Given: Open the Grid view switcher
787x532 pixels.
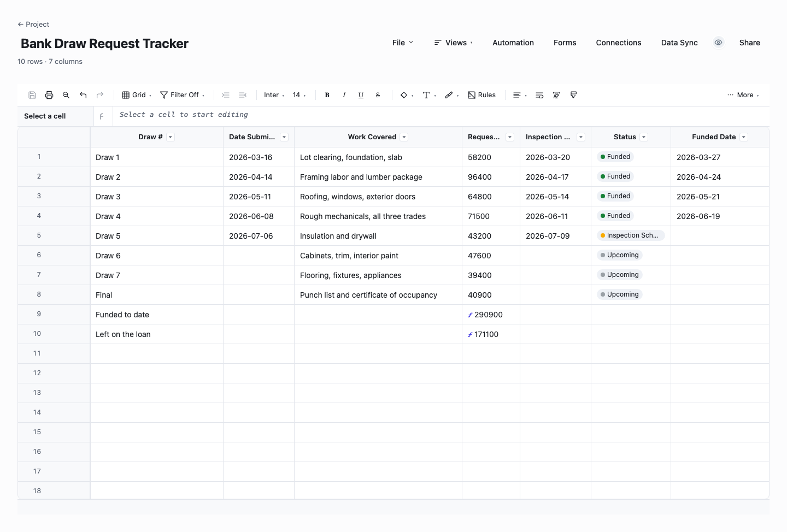Looking at the screenshot, I should pyautogui.click(x=137, y=95).
